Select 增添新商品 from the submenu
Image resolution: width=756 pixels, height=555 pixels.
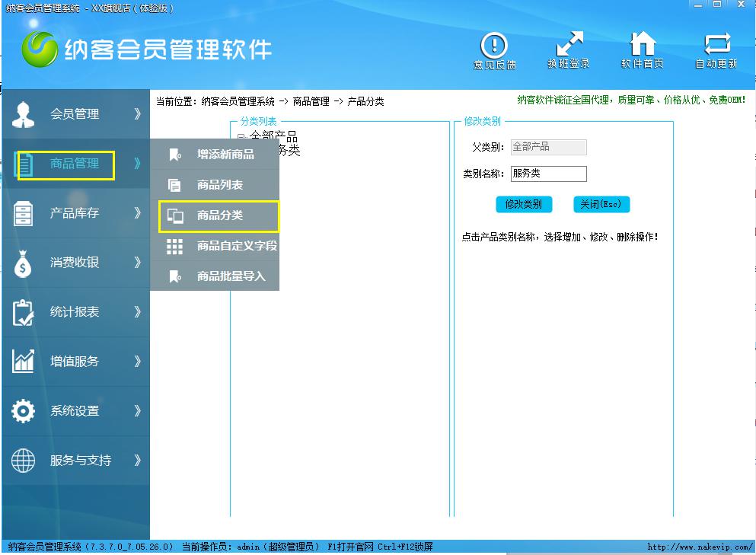pos(225,155)
